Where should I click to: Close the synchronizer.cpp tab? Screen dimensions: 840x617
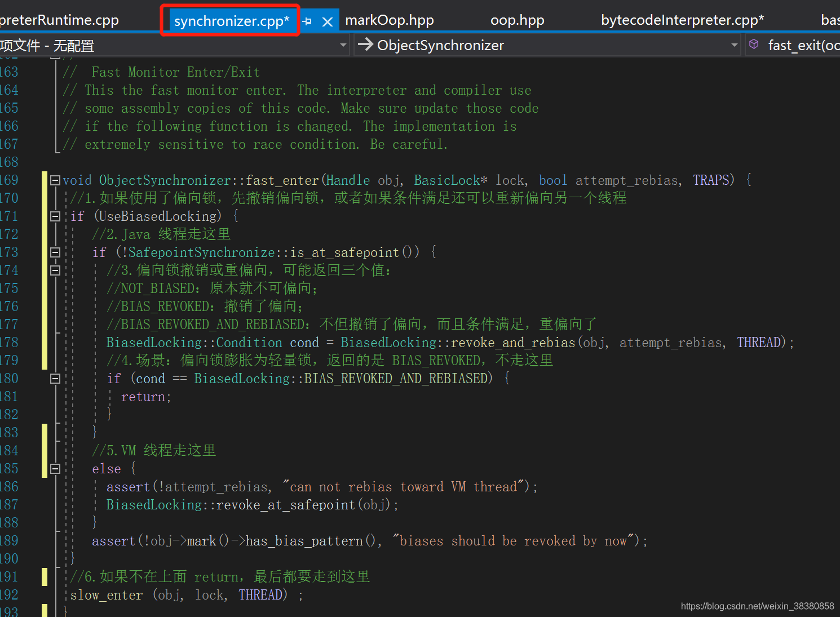click(x=327, y=22)
